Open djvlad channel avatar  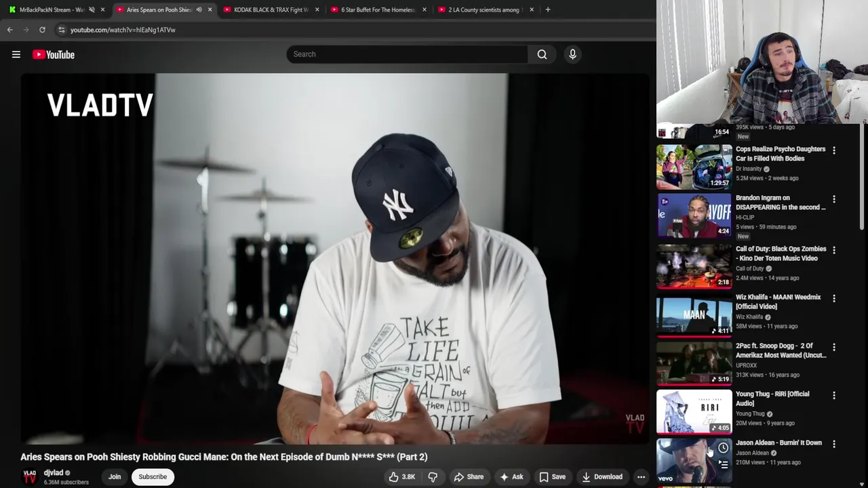click(x=30, y=477)
